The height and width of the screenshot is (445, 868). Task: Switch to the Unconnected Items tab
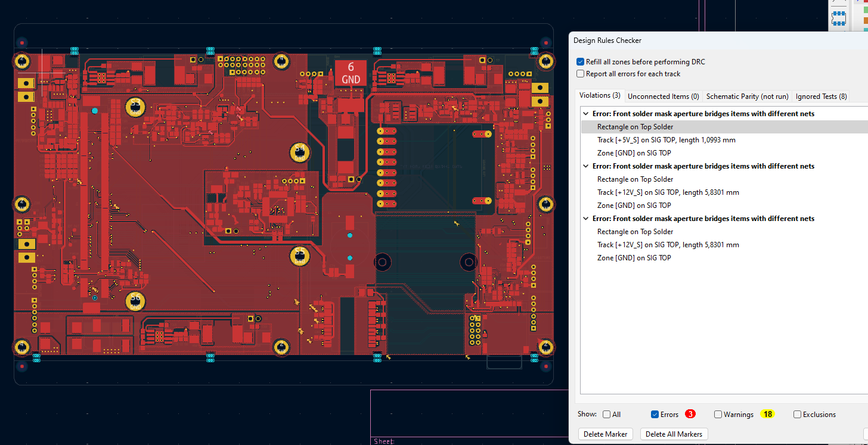[663, 97]
